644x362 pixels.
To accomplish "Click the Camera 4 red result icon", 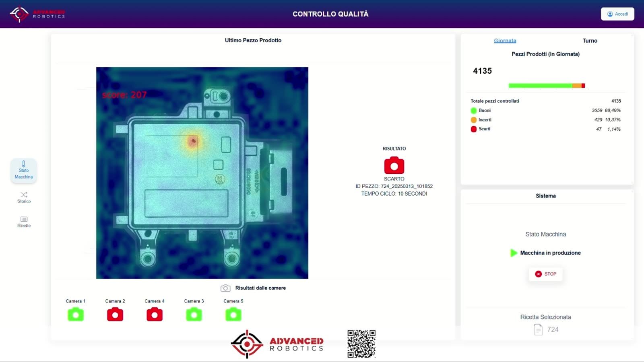I will click(x=155, y=315).
